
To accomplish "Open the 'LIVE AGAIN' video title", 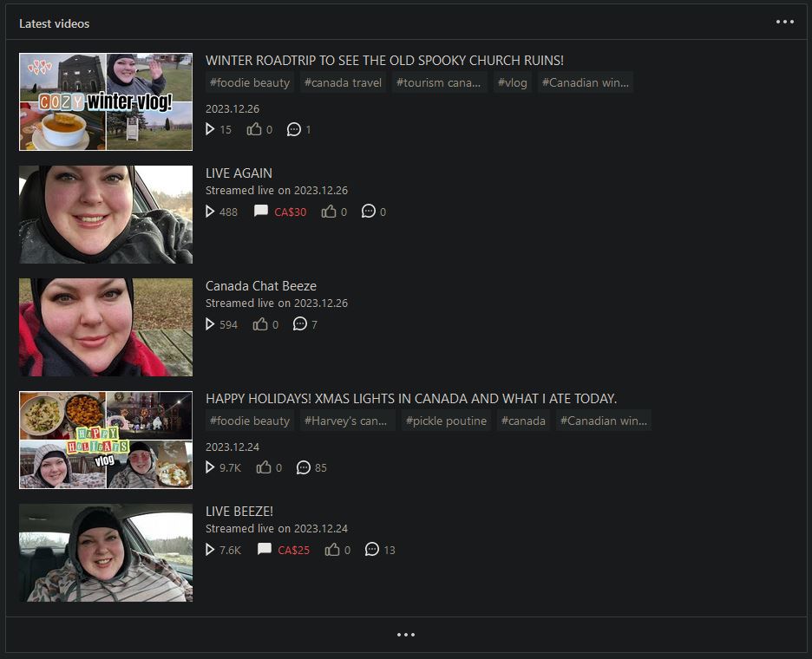I will click(239, 173).
